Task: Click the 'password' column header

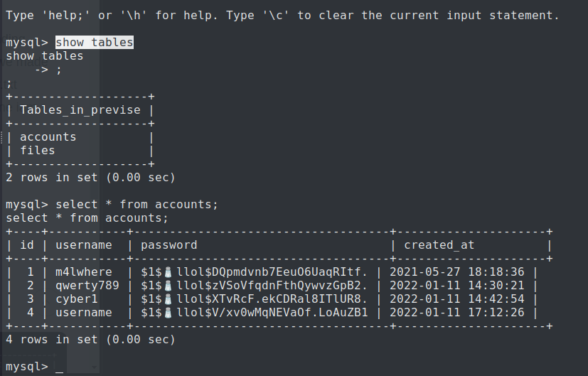Action: point(169,245)
